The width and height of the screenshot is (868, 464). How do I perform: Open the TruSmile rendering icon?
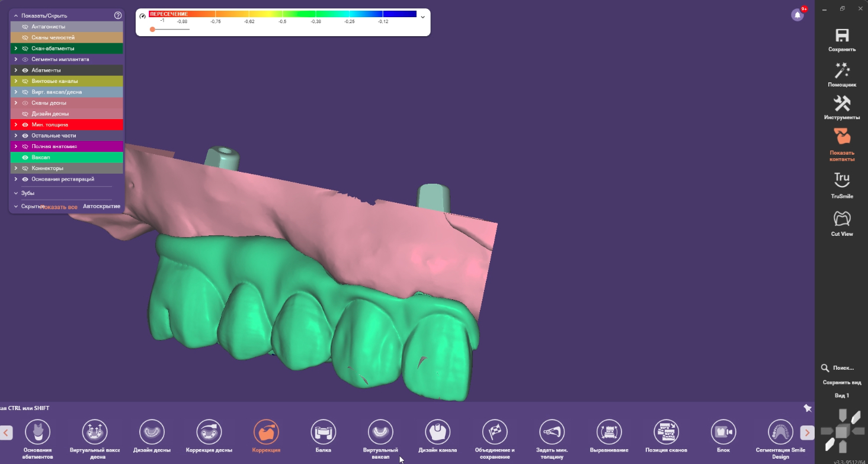pos(841,180)
